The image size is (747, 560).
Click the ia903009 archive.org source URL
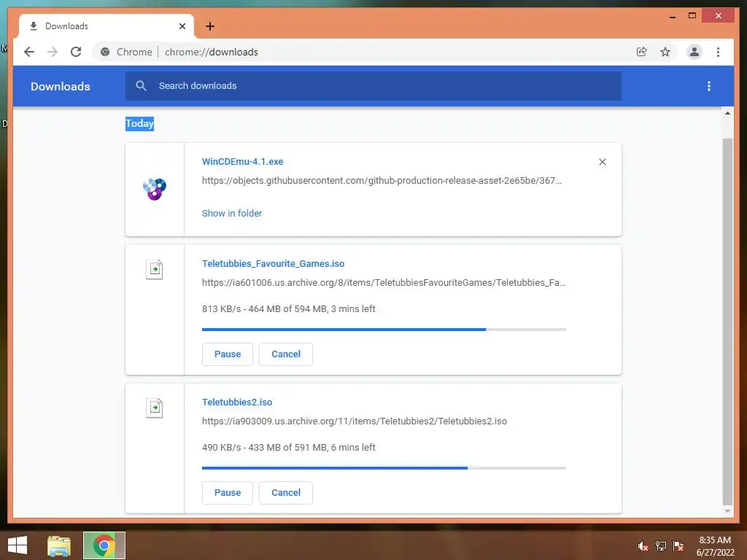pyautogui.click(x=355, y=421)
